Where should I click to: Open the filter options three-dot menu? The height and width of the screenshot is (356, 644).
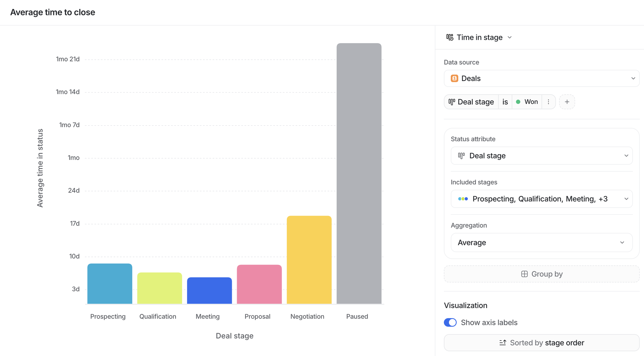[x=548, y=102]
